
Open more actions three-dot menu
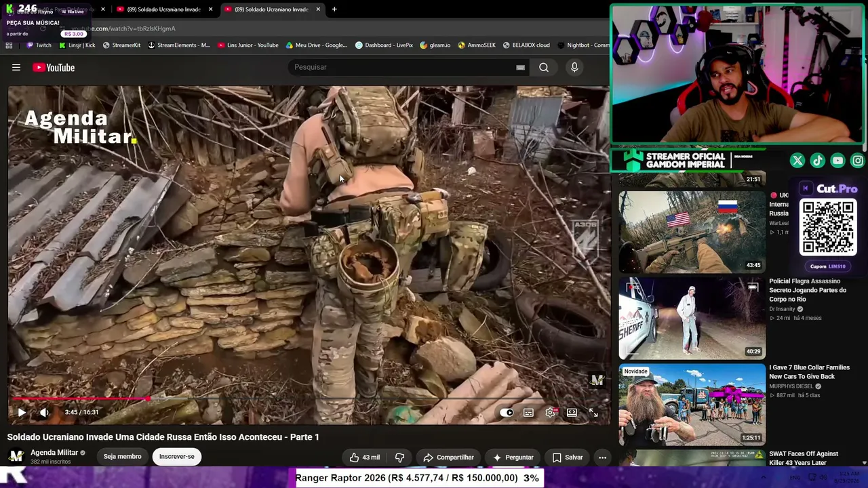tap(602, 457)
